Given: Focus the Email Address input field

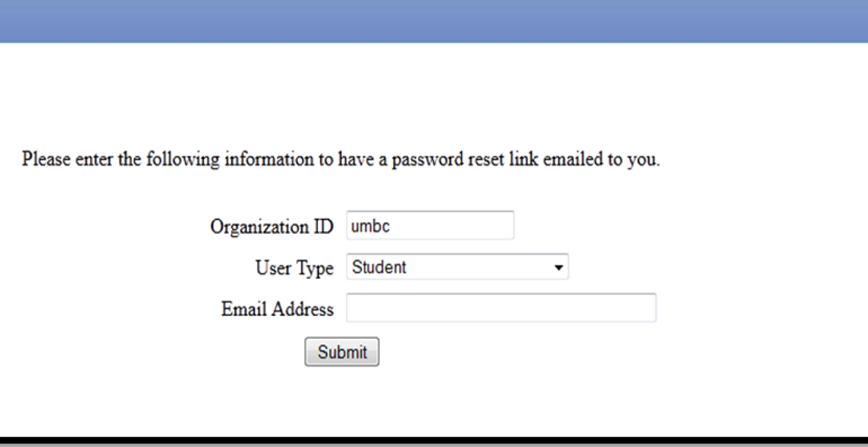Looking at the screenshot, I should [501, 307].
